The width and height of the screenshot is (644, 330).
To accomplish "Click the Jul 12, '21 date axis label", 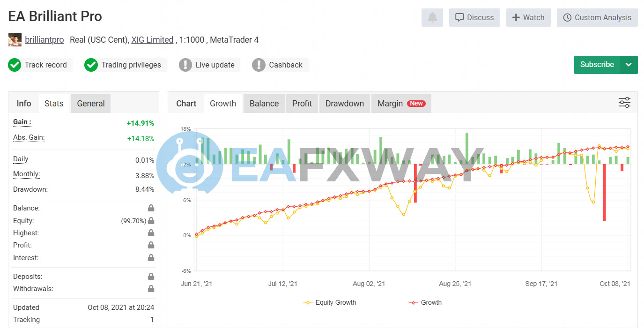I will 283,284.
